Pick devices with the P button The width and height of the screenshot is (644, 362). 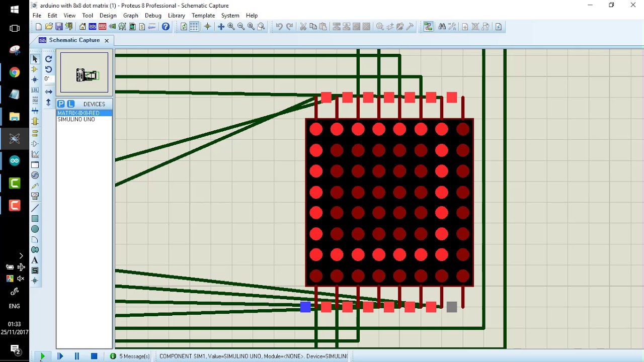click(61, 104)
